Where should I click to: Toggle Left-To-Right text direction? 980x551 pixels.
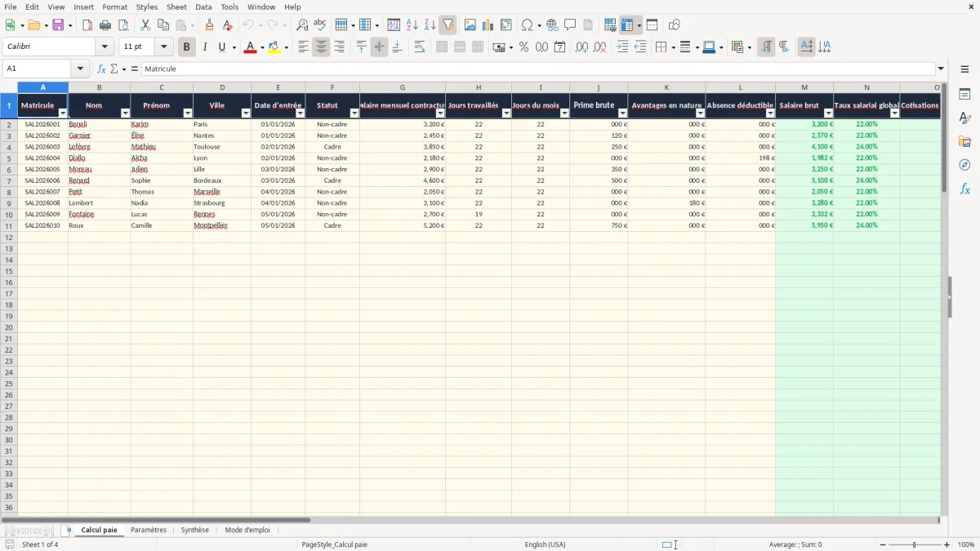tap(765, 47)
